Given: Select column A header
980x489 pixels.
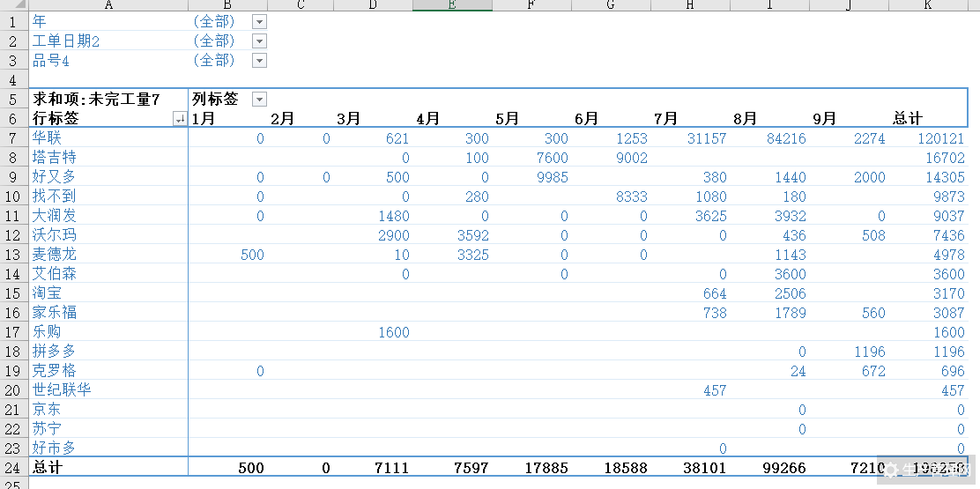Looking at the screenshot, I should [x=108, y=5].
